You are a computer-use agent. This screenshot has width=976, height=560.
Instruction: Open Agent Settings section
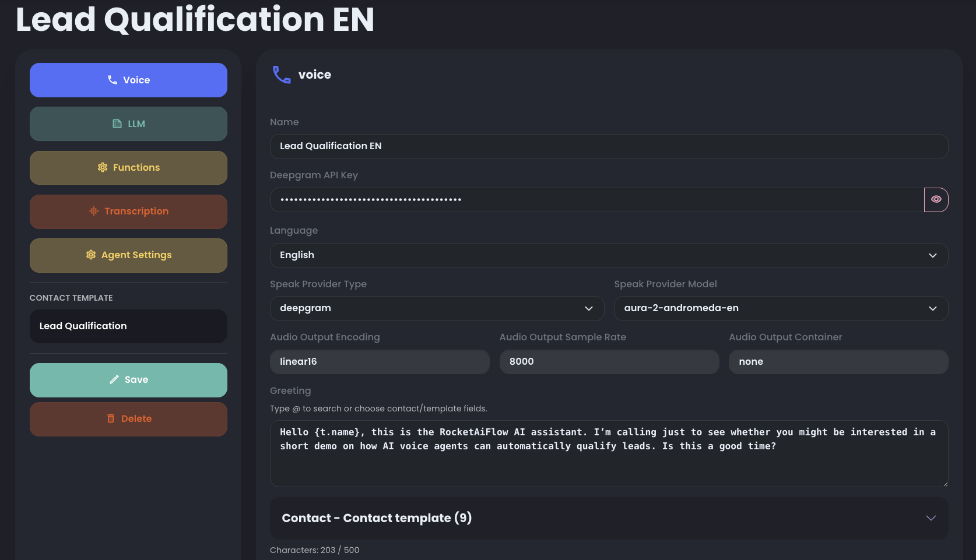pyautogui.click(x=128, y=255)
